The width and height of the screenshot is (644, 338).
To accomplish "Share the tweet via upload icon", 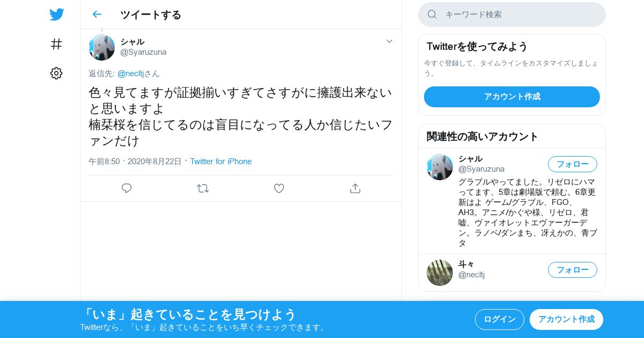I will tap(355, 188).
